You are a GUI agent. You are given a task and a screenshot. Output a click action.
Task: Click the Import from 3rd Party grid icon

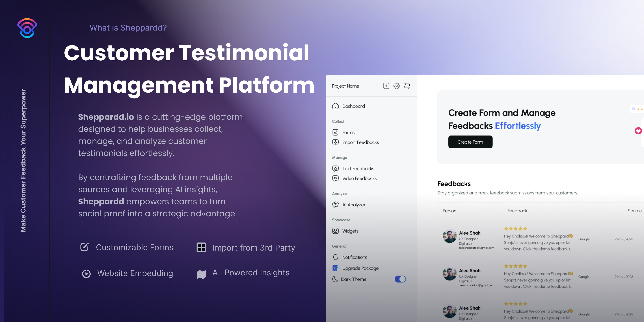point(201,247)
